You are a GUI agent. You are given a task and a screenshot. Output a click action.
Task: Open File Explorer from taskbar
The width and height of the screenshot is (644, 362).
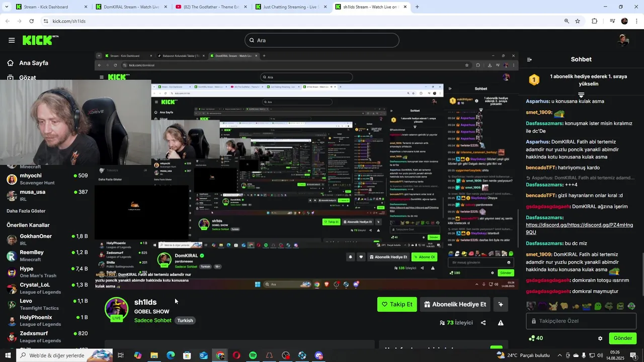154,355
